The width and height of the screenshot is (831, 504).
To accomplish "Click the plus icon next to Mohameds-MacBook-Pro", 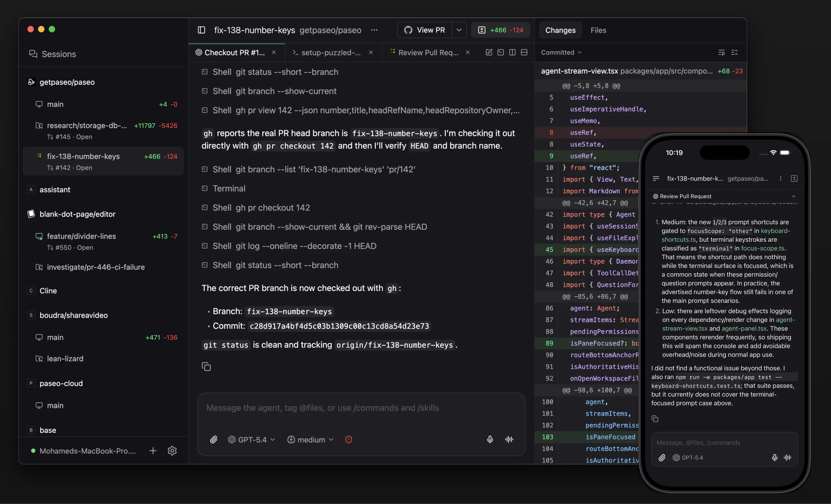I will pyautogui.click(x=153, y=451).
